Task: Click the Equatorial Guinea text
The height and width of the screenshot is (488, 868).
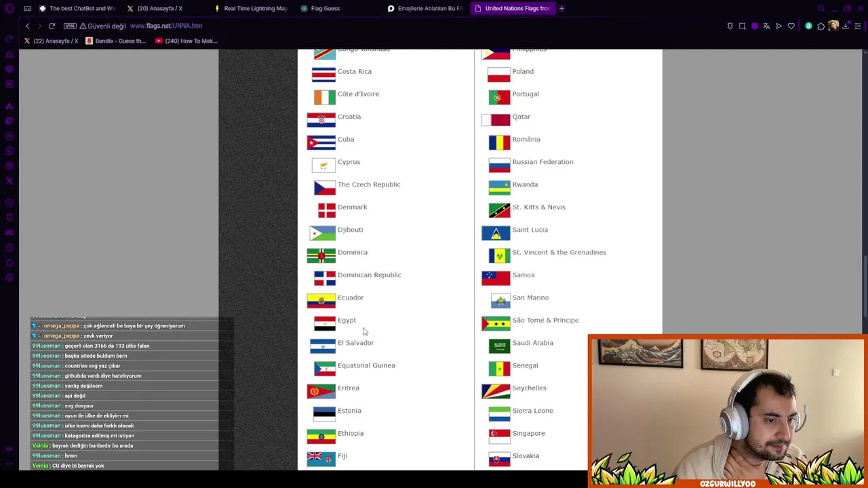Action: point(366,365)
